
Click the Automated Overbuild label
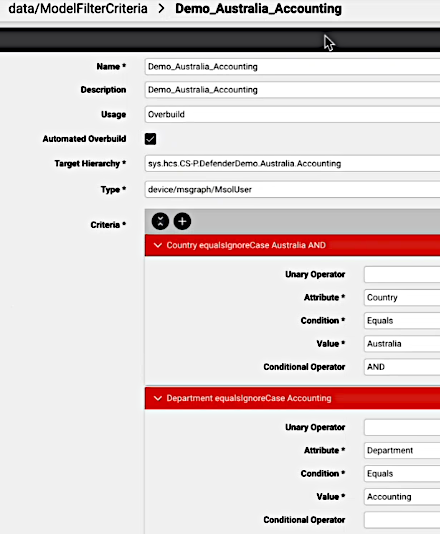[84, 139]
